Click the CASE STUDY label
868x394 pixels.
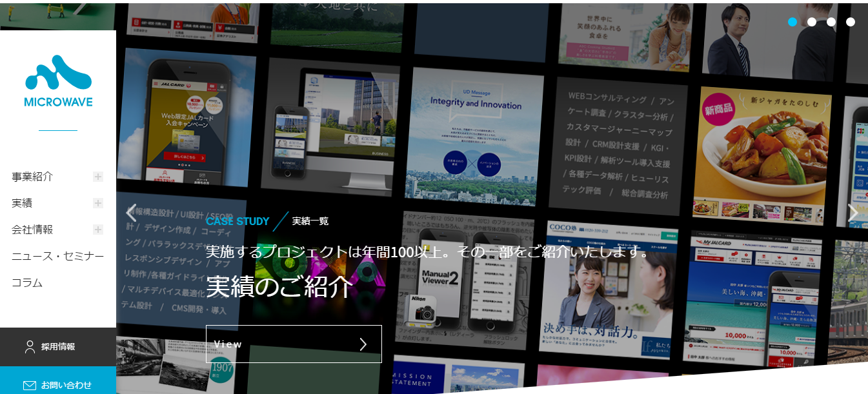(x=237, y=221)
